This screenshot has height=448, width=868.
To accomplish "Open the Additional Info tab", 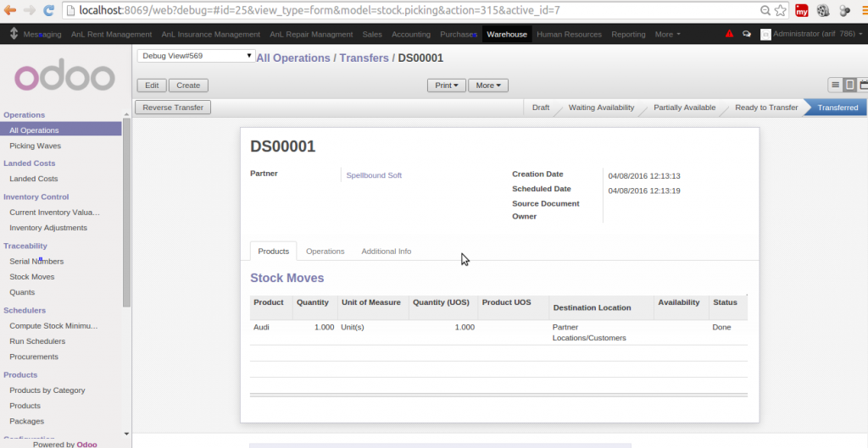I will pyautogui.click(x=386, y=252).
